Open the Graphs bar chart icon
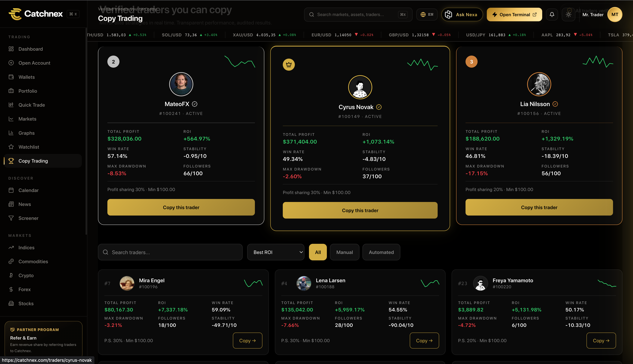Viewport: 633px width, 364px height. pos(11,133)
